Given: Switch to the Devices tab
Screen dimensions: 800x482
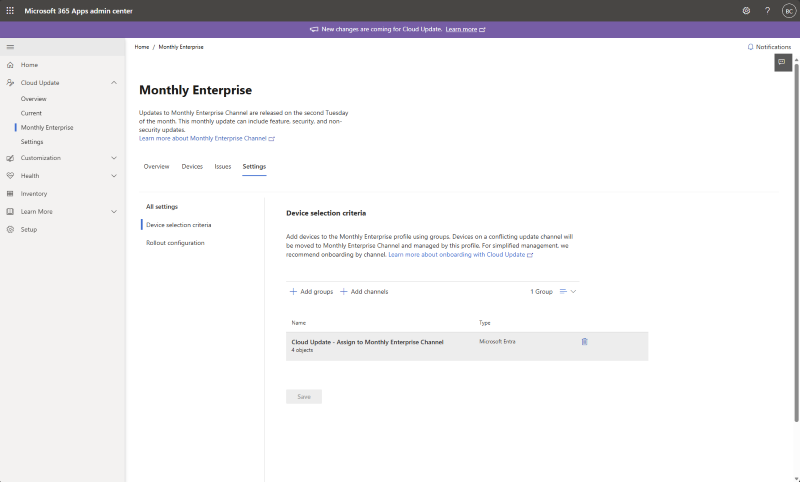Looking at the screenshot, I should [x=192, y=167].
